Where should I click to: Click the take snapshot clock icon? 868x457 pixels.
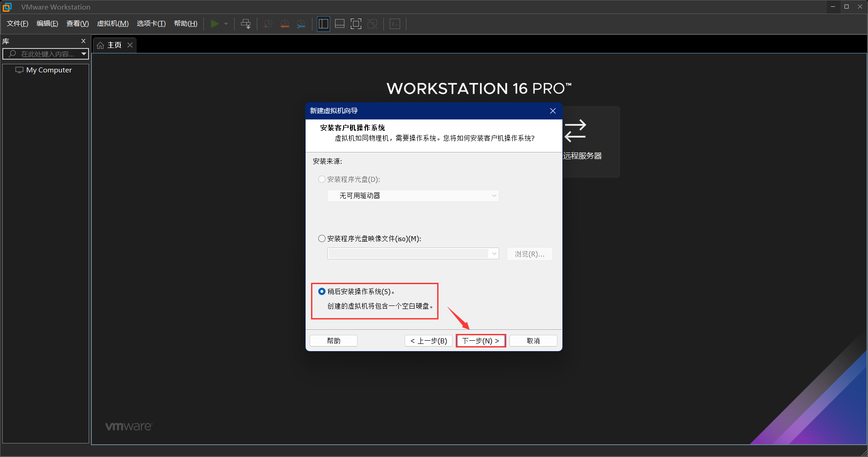pos(268,24)
